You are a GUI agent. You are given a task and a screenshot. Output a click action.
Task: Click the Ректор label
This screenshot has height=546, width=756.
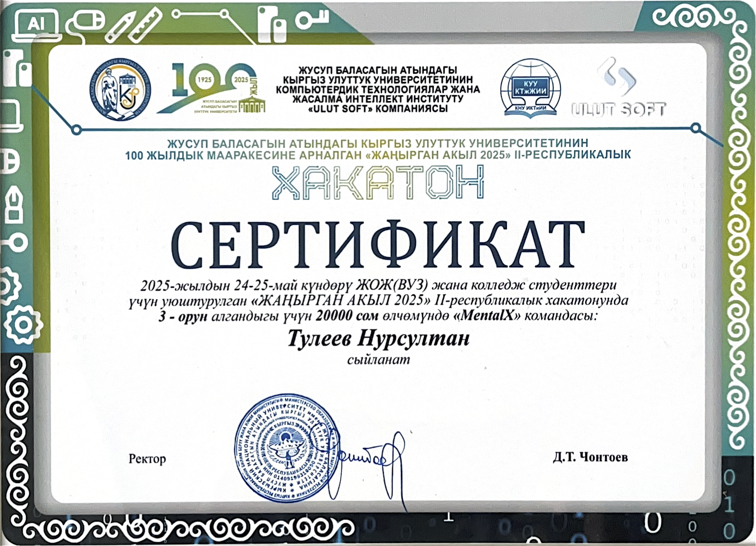(147, 459)
